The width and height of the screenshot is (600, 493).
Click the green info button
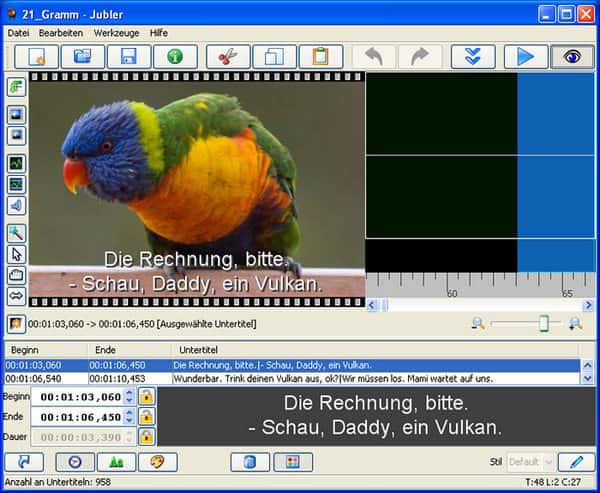[x=175, y=57]
